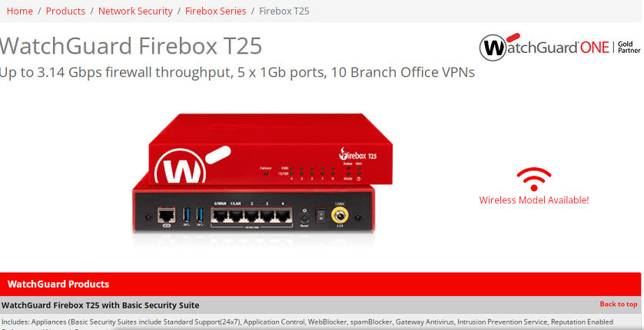Click the power switch on the rear panel
Screen dimensions: 644x330
coord(320,214)
